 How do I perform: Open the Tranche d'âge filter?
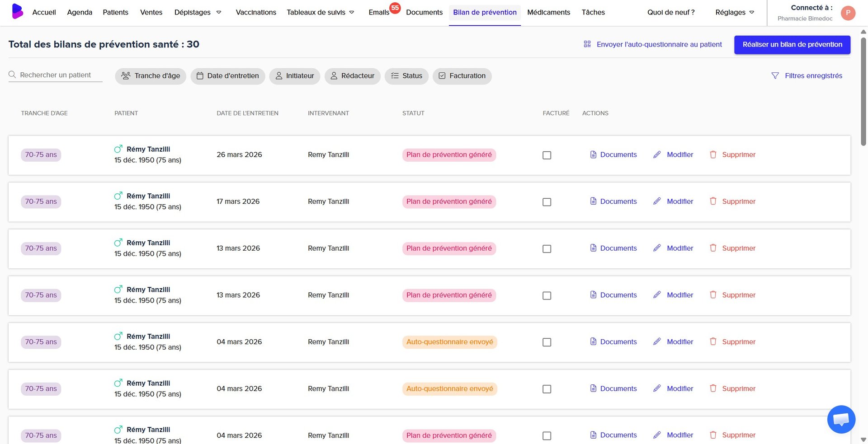point(151,76)
